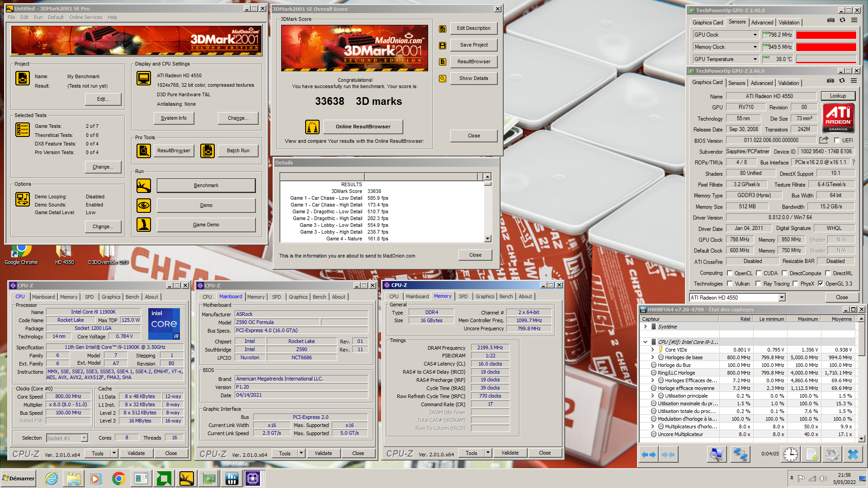868x488 pixels.
Task: Toggle the Vulkan checkbox in GPU-Z
Action: 730,284
